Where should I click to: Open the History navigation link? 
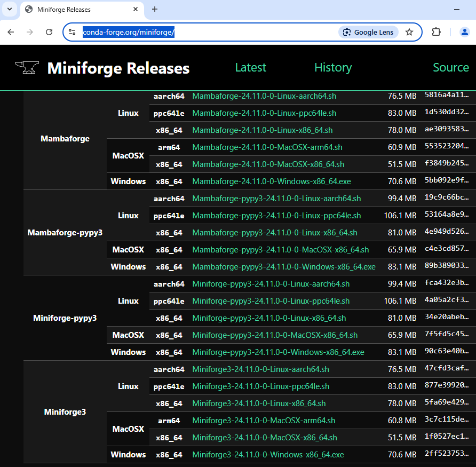coord(333,67)
